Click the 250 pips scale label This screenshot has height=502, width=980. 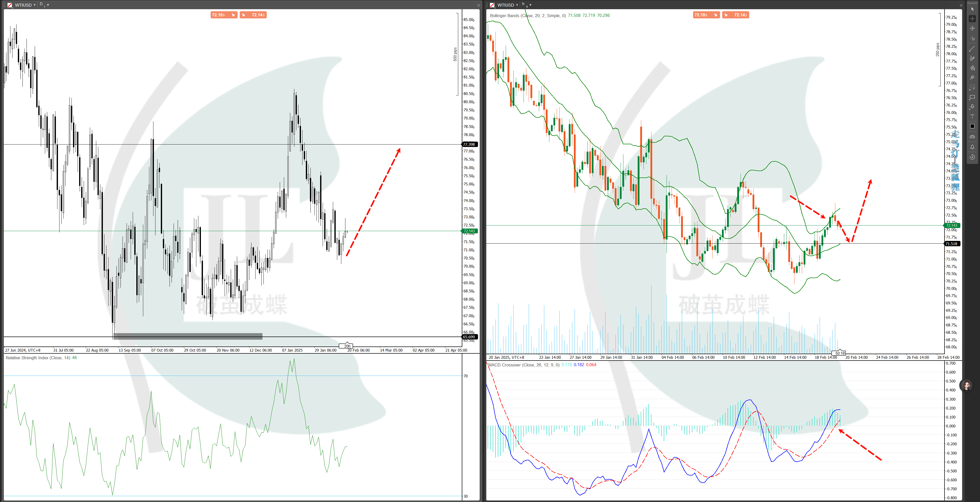937,50
